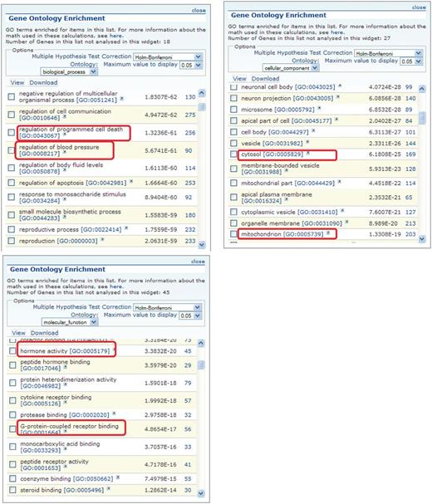Click scroll-up arrow in molecular_function list

point(201,343)
